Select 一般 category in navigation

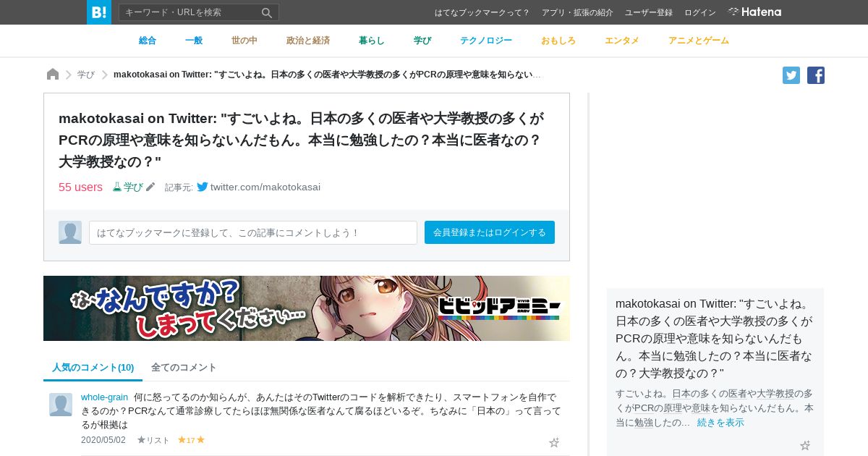194,41
